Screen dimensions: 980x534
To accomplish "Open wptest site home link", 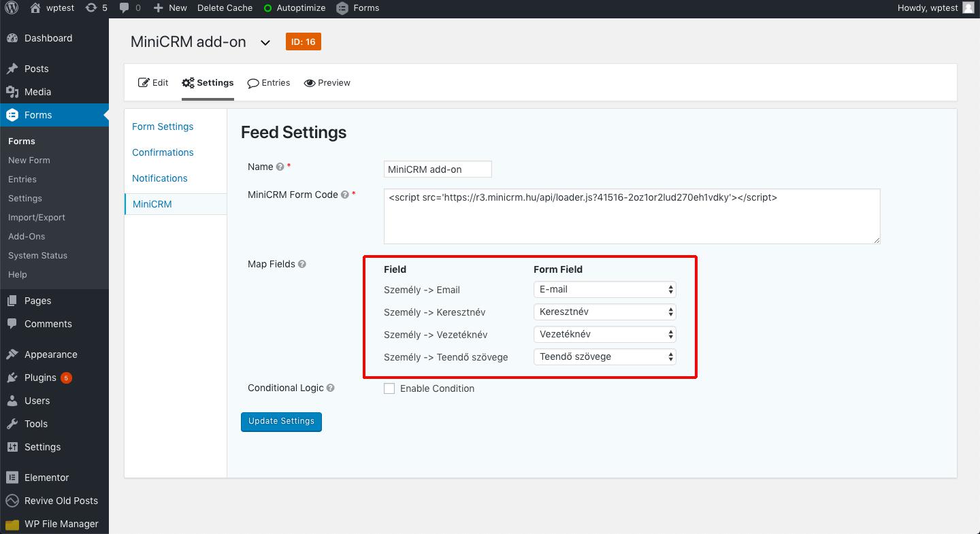I will (x=52, y=8).
